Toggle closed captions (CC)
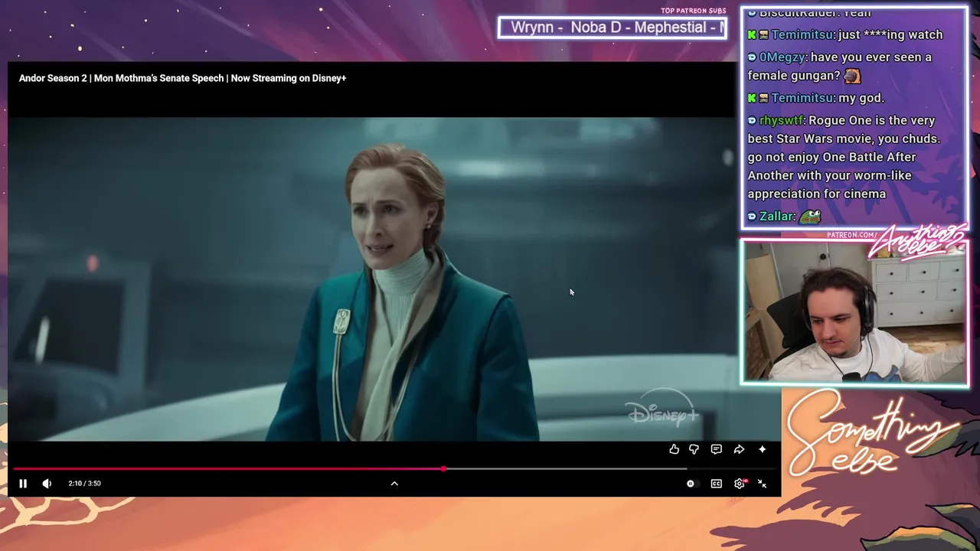 point(716,484)
